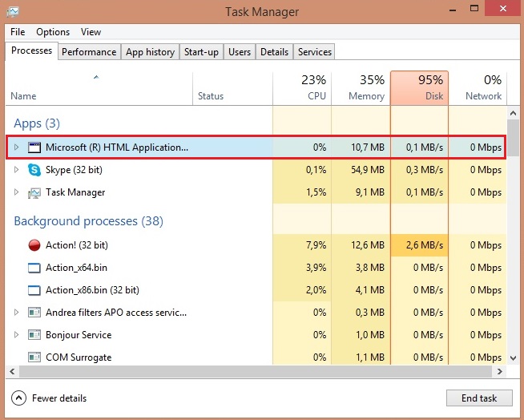Open the Start-up tab

(x=201, y=52)
